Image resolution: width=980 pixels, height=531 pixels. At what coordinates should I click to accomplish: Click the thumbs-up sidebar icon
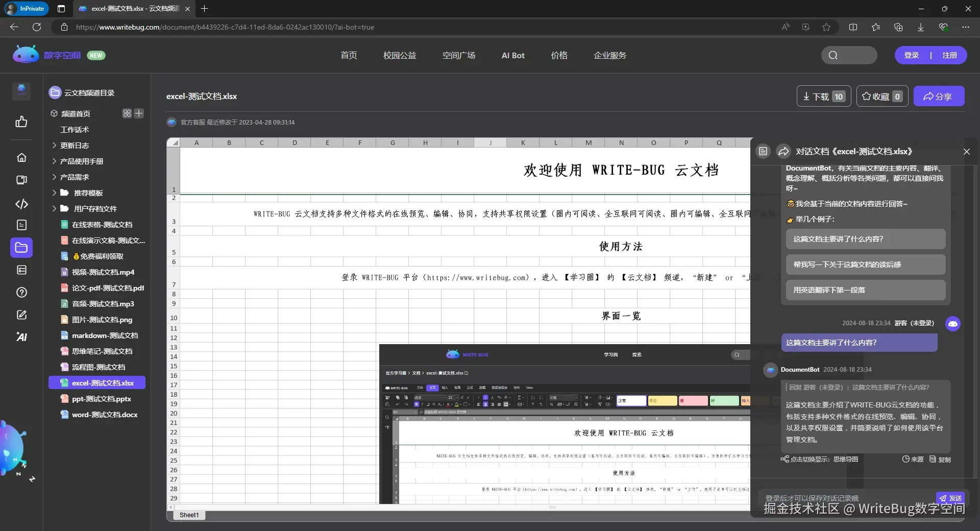(21, 122)
